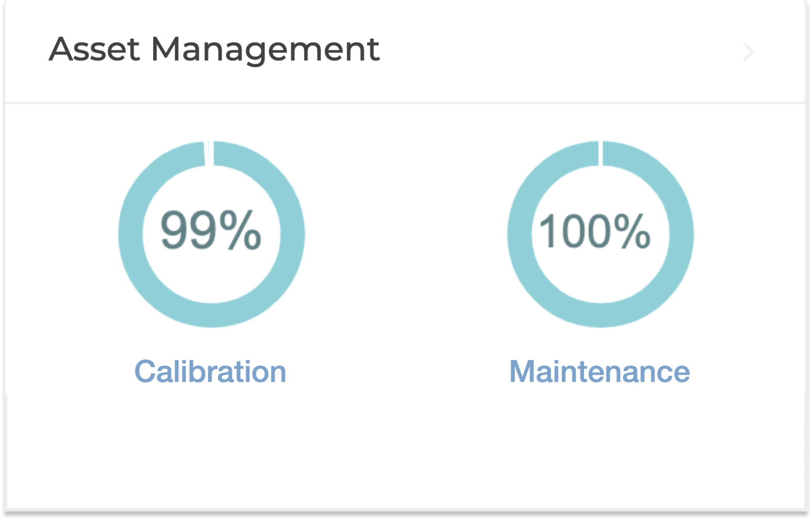Screen dimensions: 812x520
Task: Open the Asset Management detail chevron
Action: 748,52
